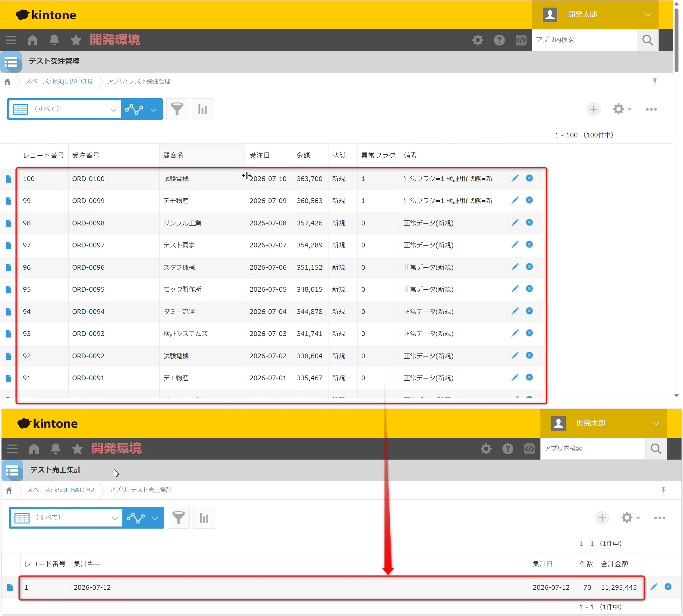This screenshot has height=616, width=683.
Task: Open record 98 details via the file icon
Action: pyautogui.click(x=8, y=223)
